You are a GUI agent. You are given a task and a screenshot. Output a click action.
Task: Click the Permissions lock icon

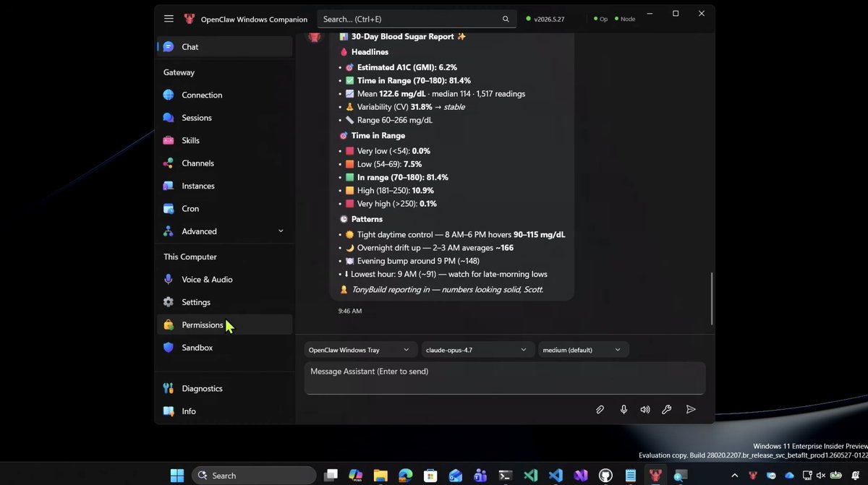[169, 325]
